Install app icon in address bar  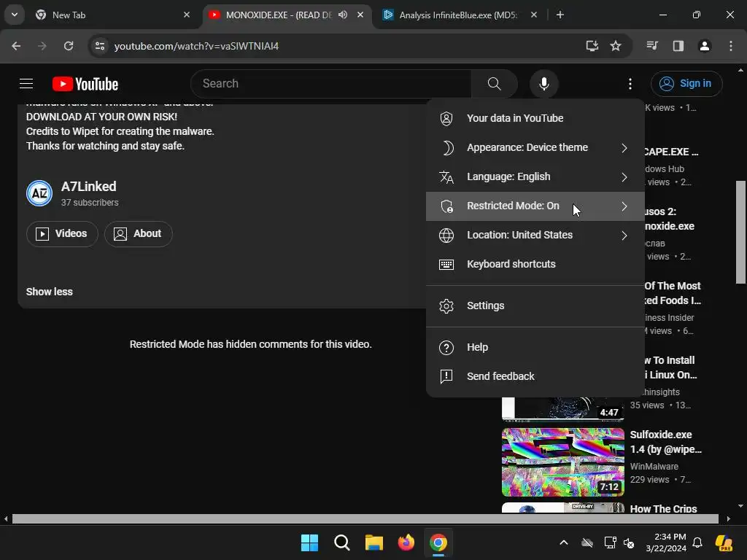coord(592,46)
